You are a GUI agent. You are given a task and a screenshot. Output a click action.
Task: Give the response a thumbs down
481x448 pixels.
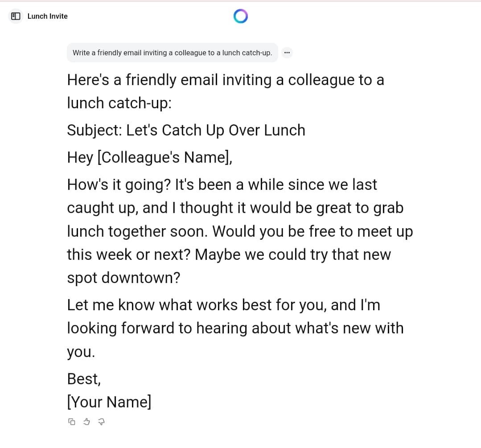[x=101, y=421]
